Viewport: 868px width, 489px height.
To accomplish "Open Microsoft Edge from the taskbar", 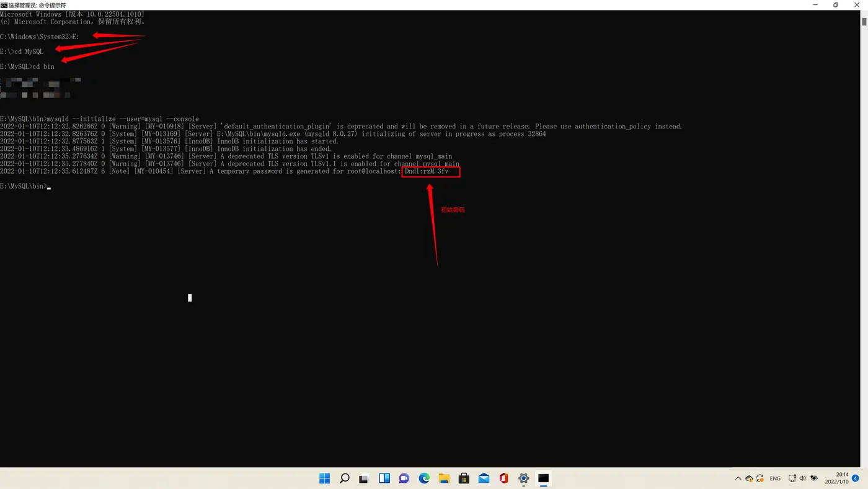I will 424,478.
